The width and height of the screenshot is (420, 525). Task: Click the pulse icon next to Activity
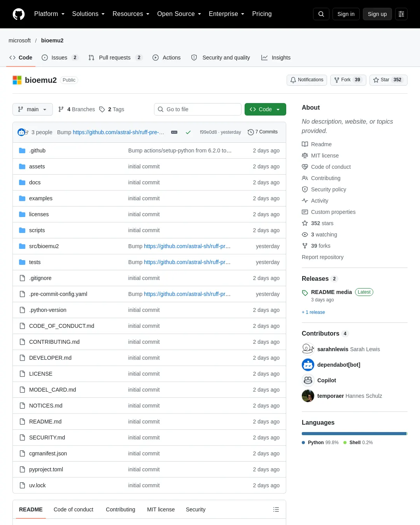305,201
